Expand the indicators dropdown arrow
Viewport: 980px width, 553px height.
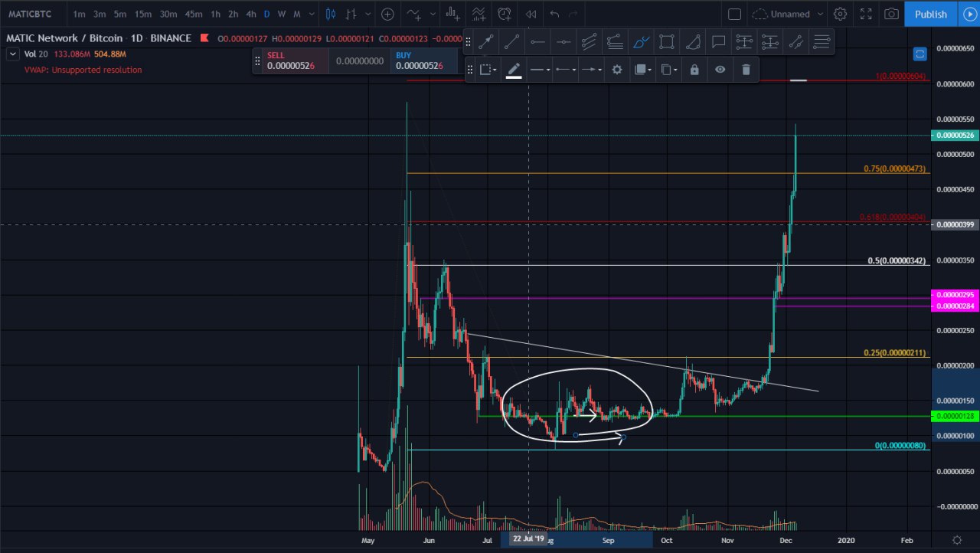point(432,14)
